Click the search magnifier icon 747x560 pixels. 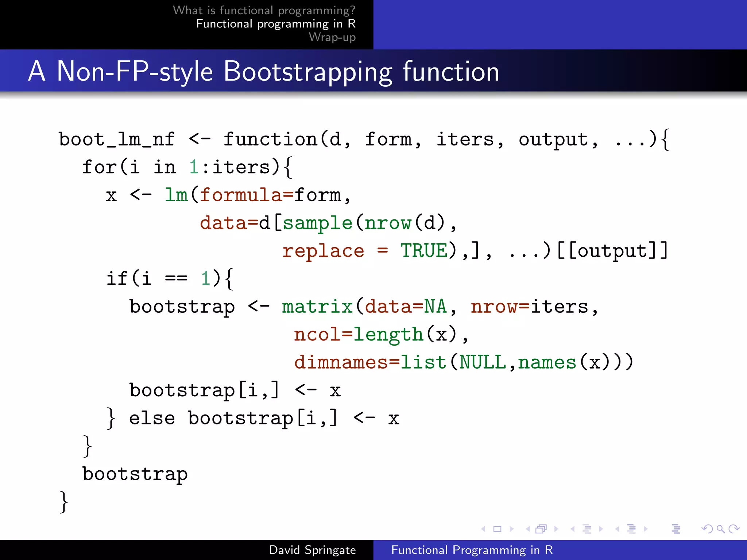tap(720, 529)
